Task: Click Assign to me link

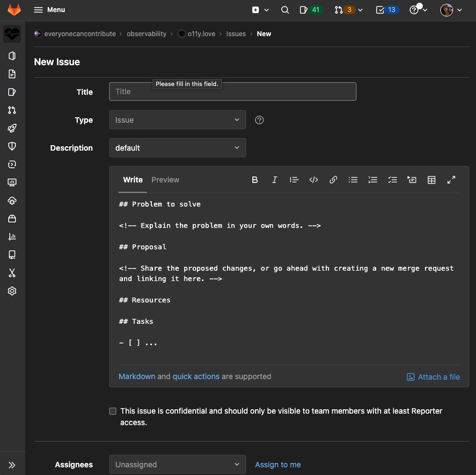Action: [278, 465]
